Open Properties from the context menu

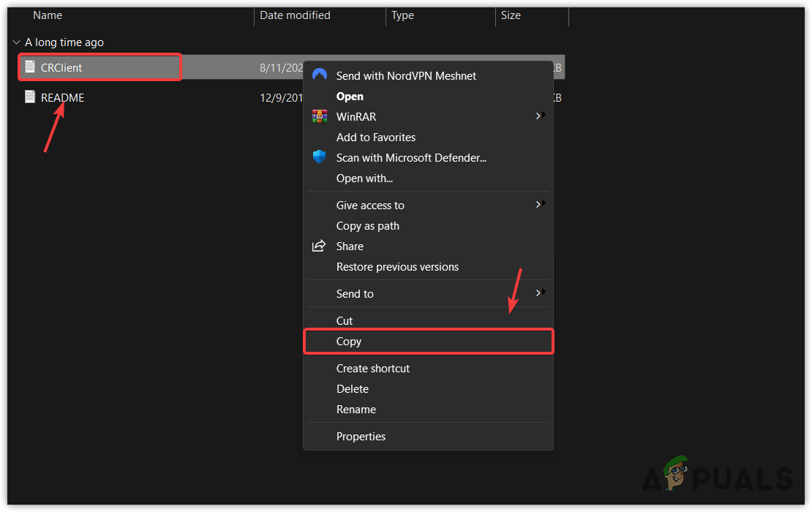tap(361, 437)
